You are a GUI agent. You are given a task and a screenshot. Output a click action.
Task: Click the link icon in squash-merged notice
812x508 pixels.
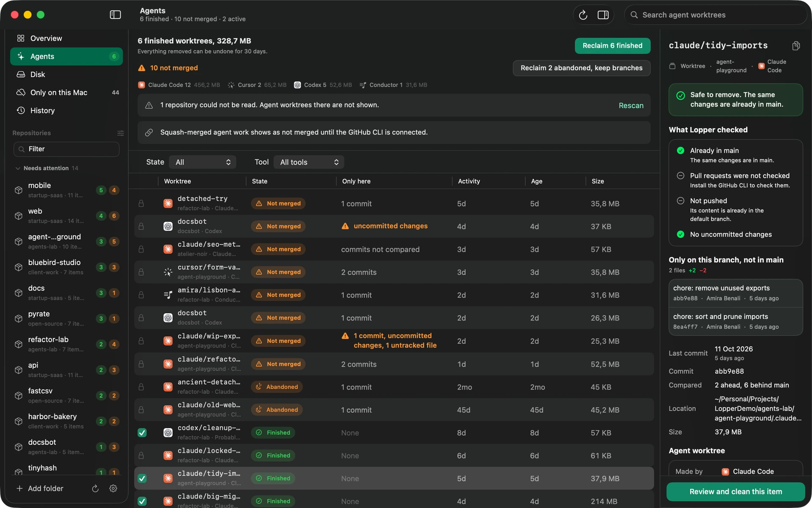(x=149, y=133)
